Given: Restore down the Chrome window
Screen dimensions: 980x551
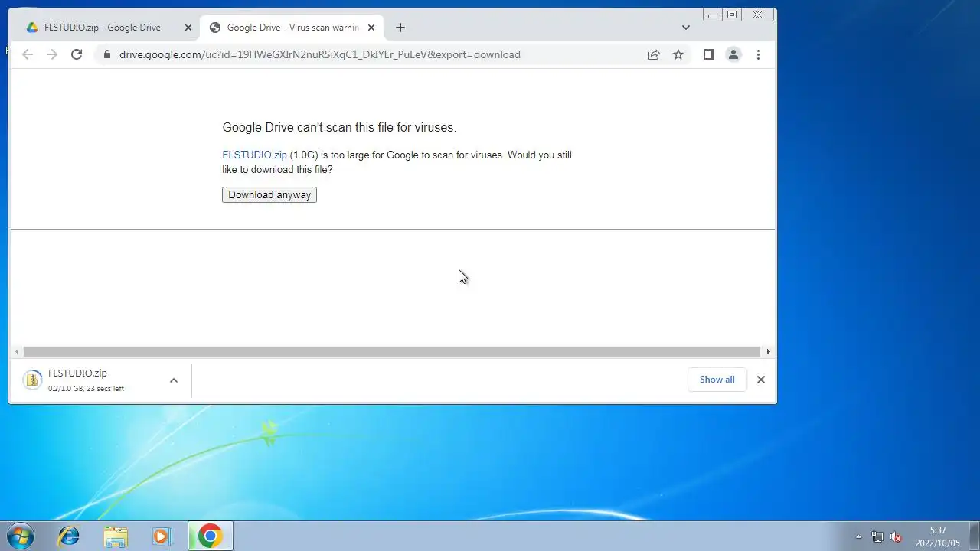Looking at the screenshot, I should [732, 15].
